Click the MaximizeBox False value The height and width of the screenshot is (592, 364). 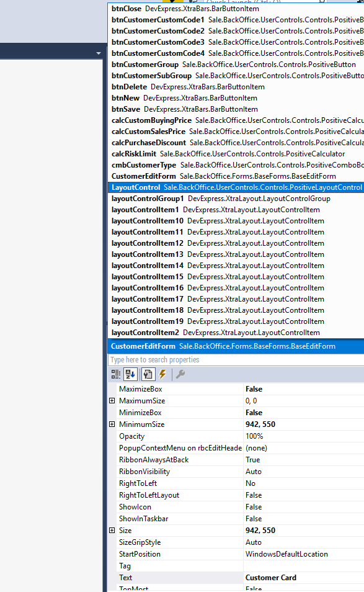(304, 389)
